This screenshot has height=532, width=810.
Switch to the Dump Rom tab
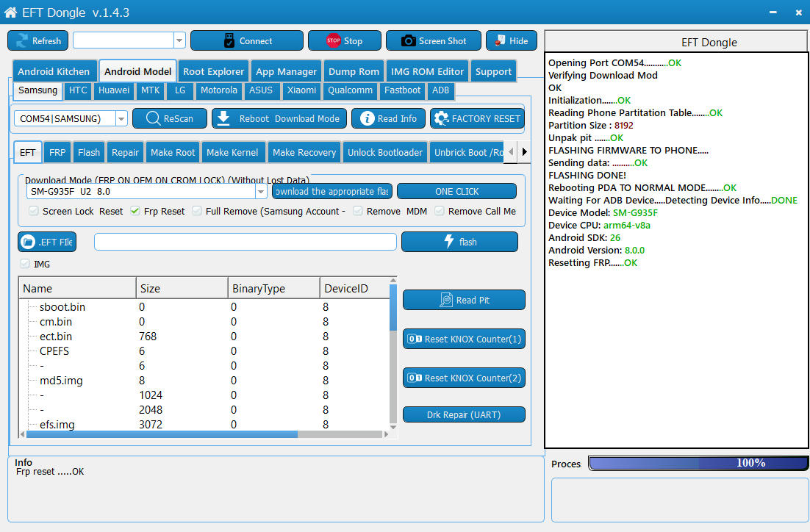click(354, 71)
